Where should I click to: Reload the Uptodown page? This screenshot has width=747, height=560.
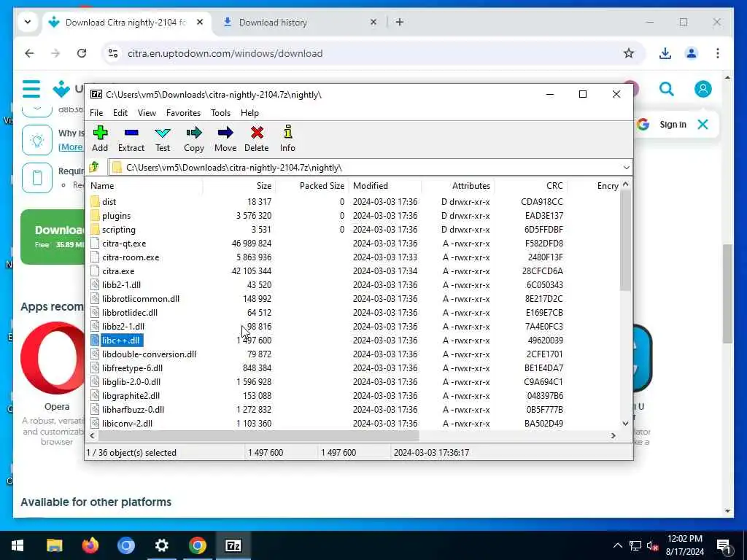point(82,53)
